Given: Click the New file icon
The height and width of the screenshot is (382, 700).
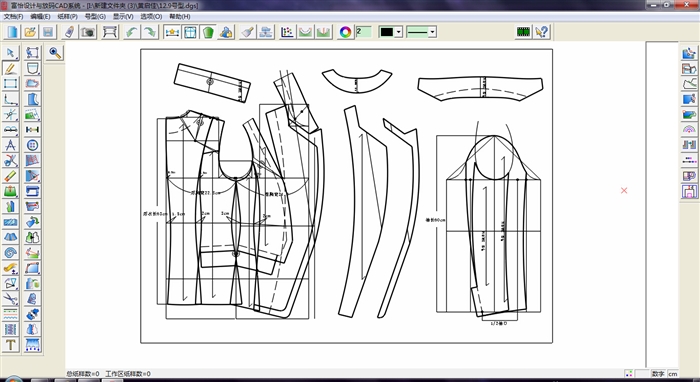Looking at the screenshot, I should 12,32.
